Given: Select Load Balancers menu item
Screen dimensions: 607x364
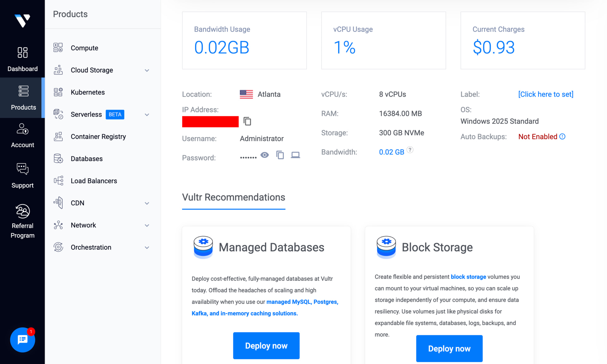Looking at the screenshot, I should 94,181.
